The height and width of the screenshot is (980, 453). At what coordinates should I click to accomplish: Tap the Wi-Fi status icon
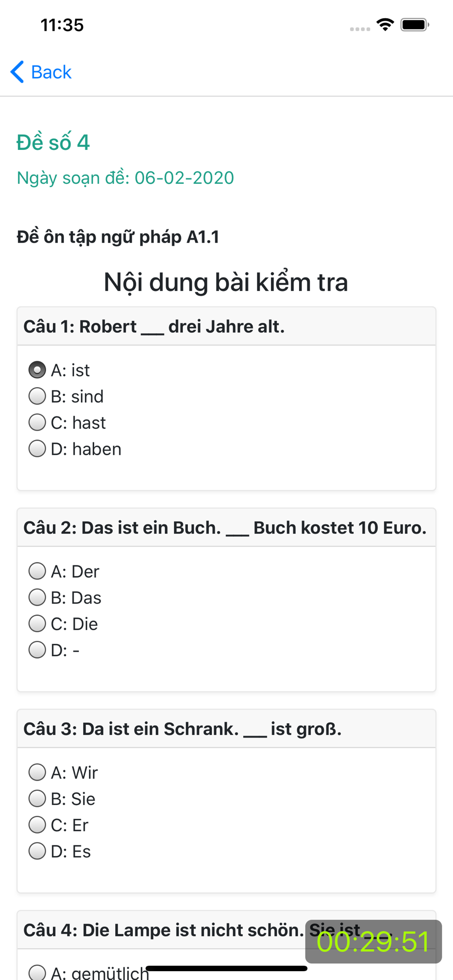385,24
